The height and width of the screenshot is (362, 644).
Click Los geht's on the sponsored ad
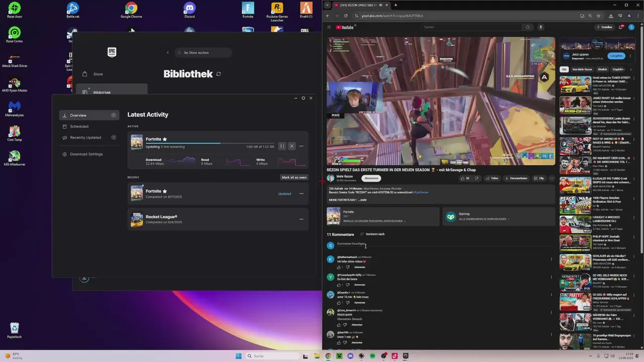616,56
